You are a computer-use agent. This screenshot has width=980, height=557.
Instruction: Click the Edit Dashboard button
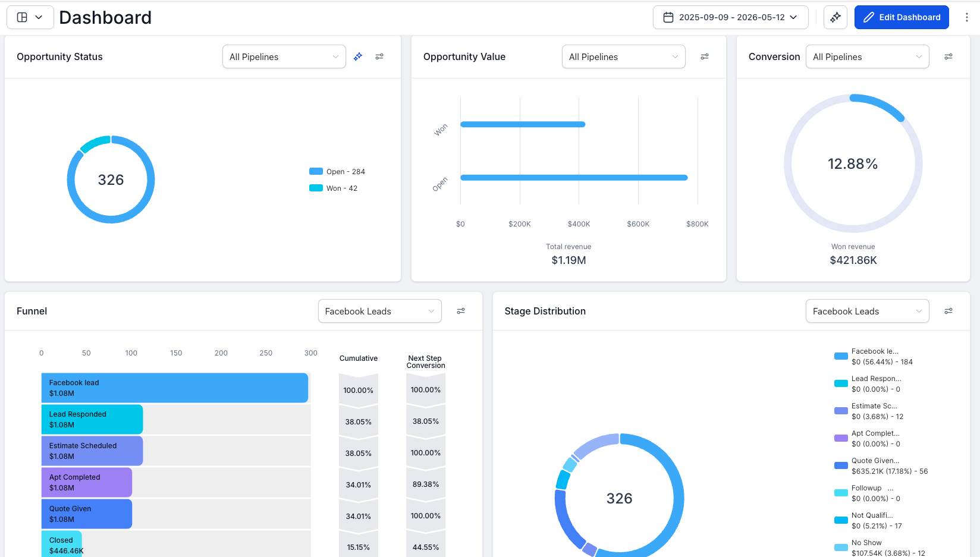902,17
